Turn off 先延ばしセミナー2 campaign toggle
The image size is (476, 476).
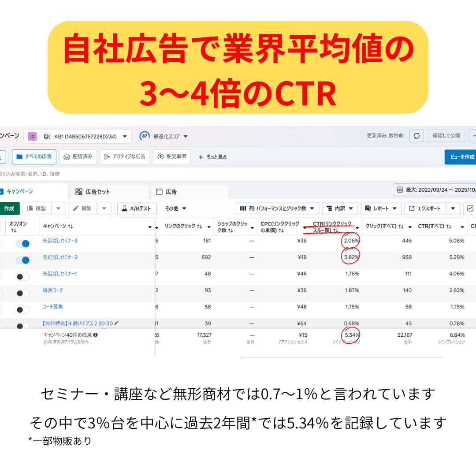click(23, 260)
